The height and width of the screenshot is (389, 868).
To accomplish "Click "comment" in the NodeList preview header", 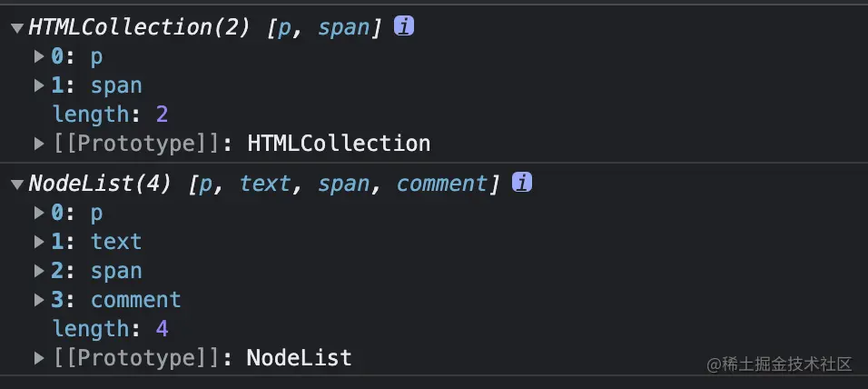I will [442, 184].
